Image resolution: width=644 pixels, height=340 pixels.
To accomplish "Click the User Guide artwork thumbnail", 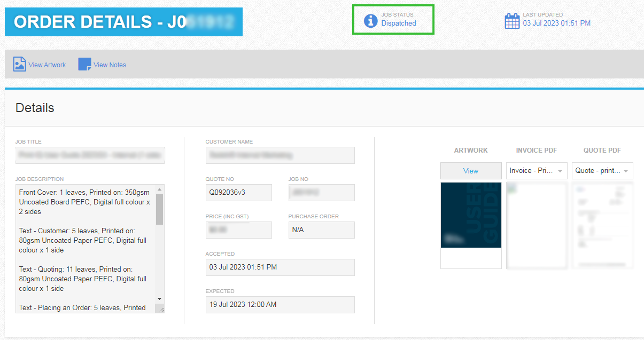I will pos(471,215).
